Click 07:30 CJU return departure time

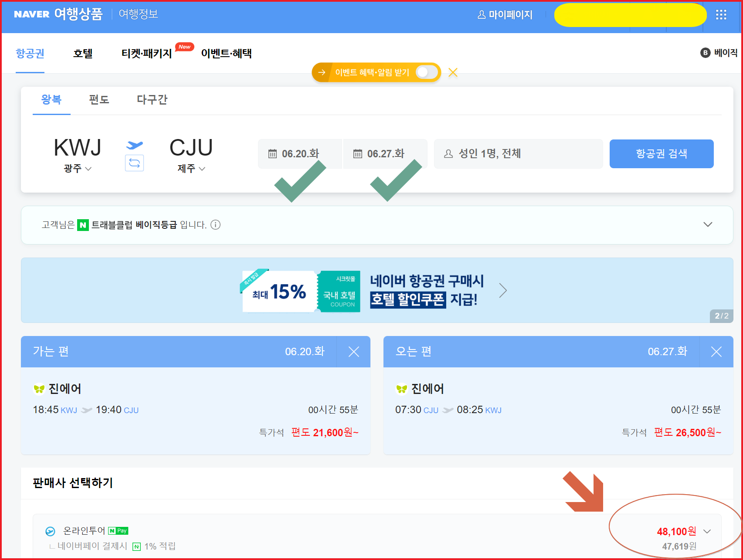point(417,410)
